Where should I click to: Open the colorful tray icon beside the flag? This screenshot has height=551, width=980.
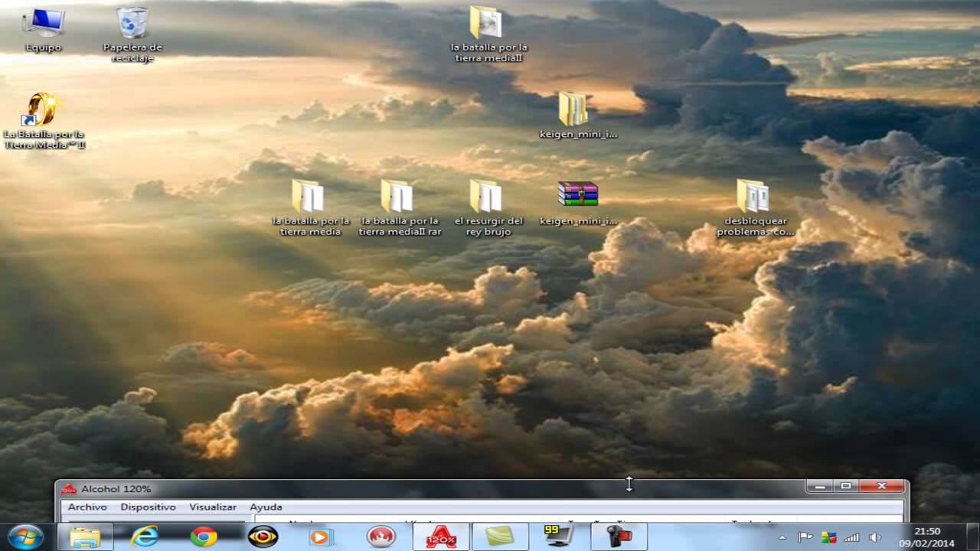pos(828,537)
